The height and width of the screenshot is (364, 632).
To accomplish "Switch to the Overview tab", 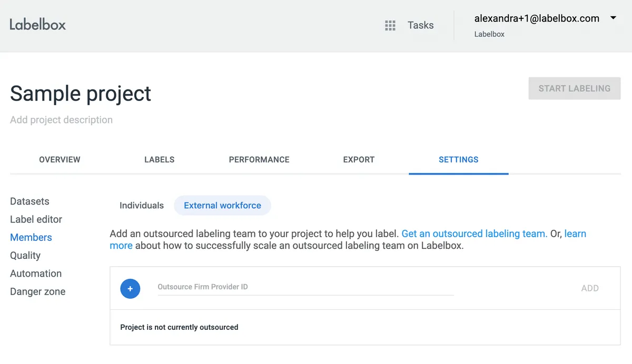I will (60, 159).
